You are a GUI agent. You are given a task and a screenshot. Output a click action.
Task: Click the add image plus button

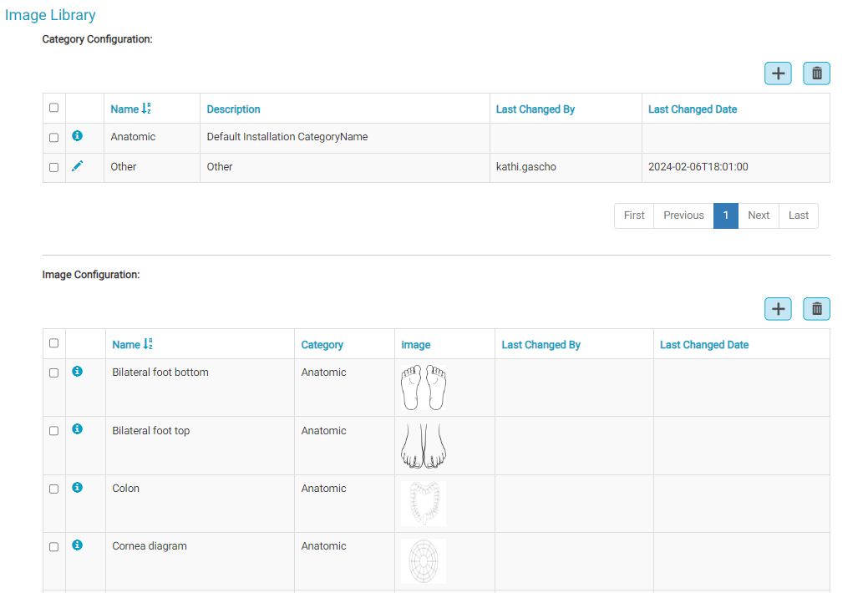[778, 309]
